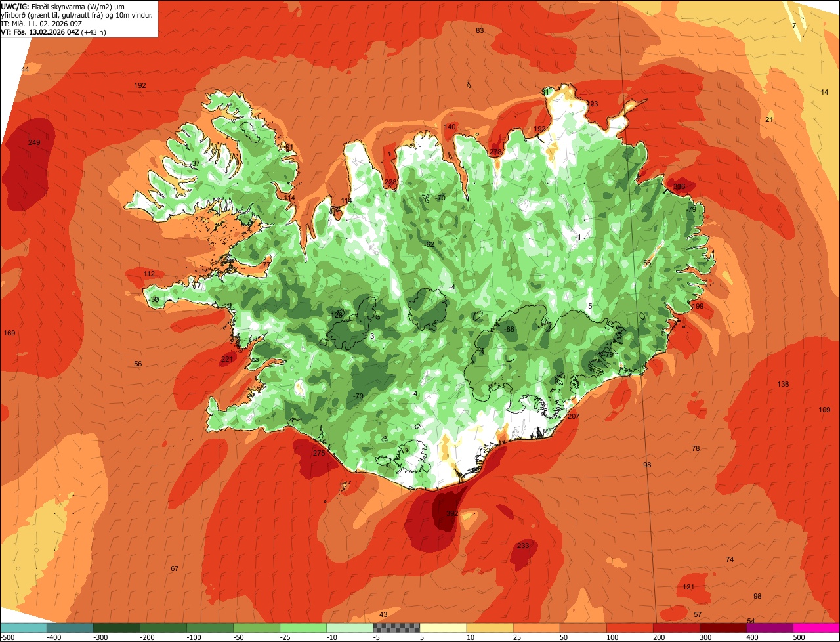Viewport: 840px width, 642px height.
Task: Click the map value '57'
Action: coord(698,614)
